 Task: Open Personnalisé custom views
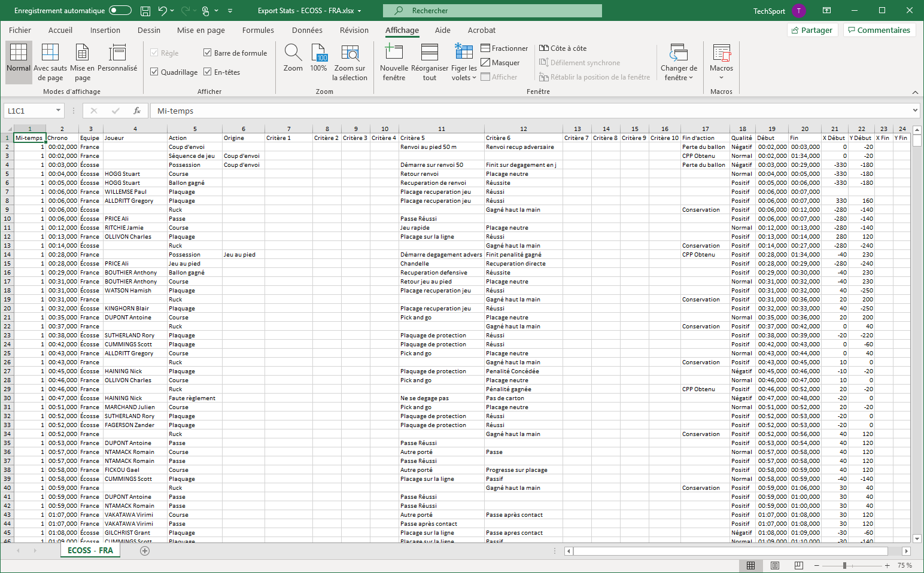[x=117, y=59]
